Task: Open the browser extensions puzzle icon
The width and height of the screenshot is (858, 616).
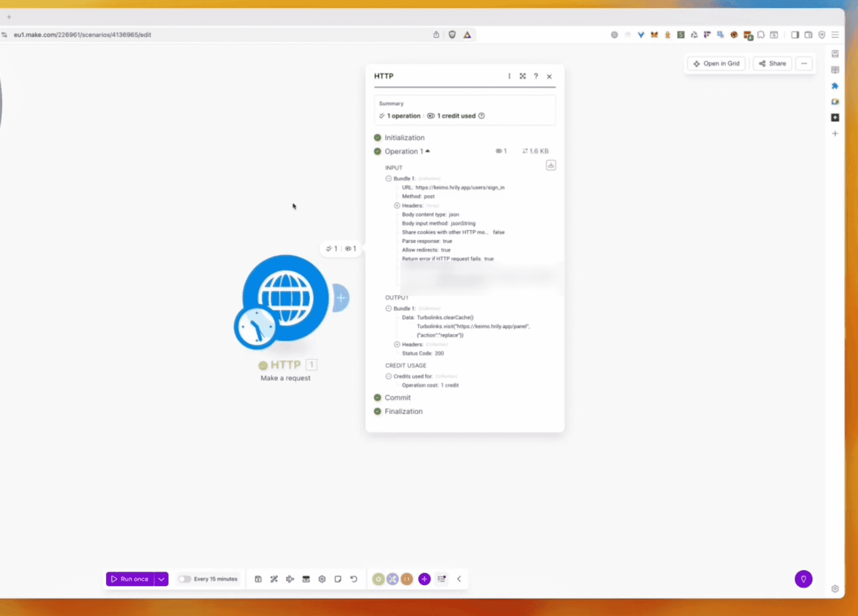Action: click(x=761, y=35)
